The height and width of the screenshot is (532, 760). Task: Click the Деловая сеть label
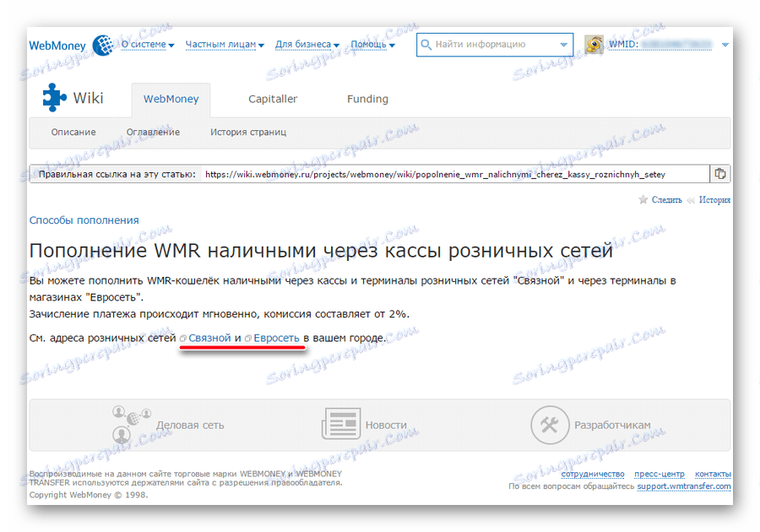pos(190,425)
